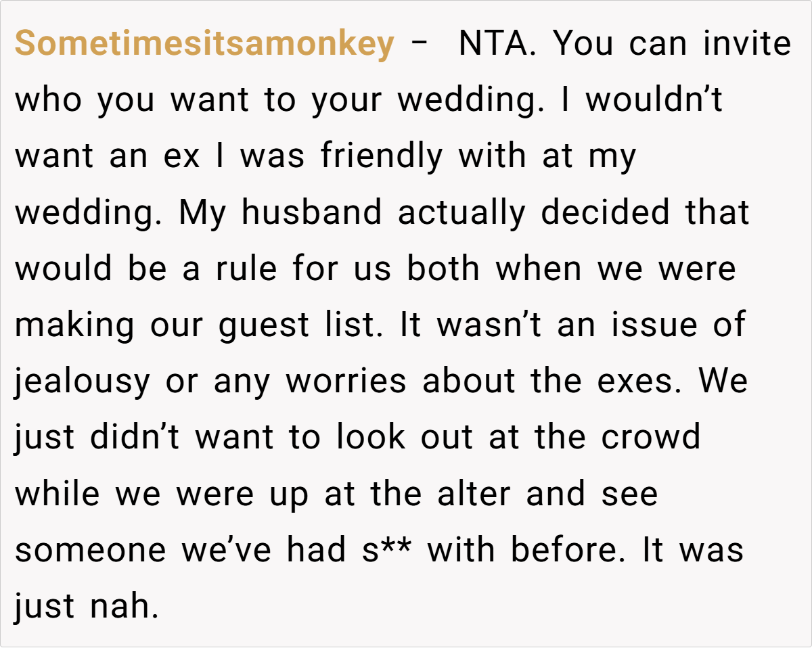Select the word "worries" in the text

(x=346, y=381)
